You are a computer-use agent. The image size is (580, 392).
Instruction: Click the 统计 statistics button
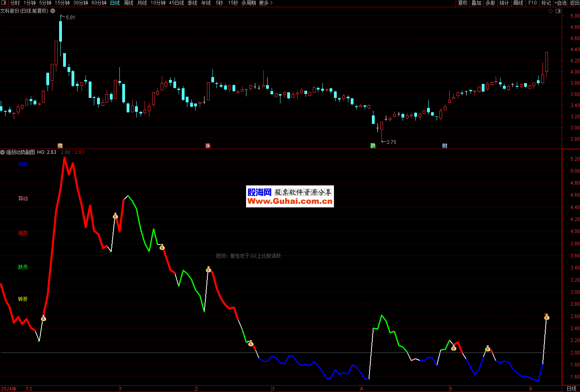click(x=504, y=3)
